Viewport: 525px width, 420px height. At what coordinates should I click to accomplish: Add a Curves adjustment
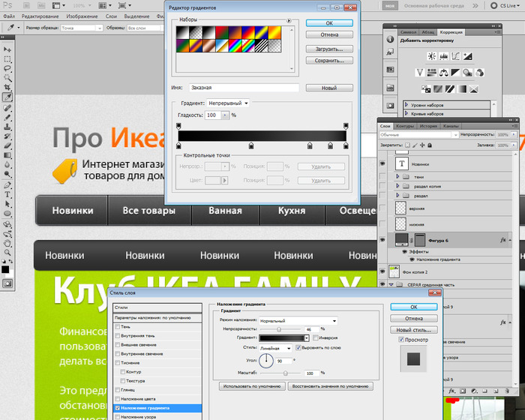tap(456, 56)
